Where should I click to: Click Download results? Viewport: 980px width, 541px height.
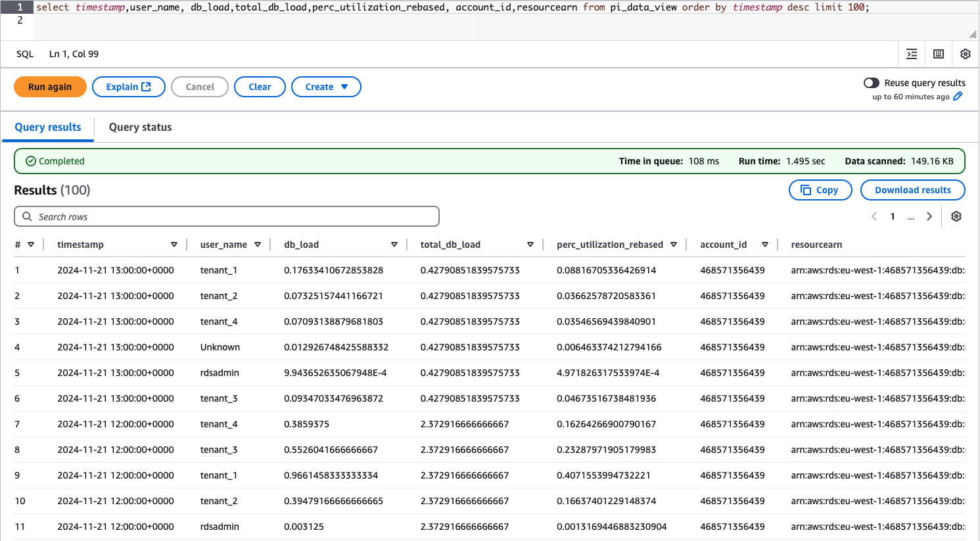(912, 189)
